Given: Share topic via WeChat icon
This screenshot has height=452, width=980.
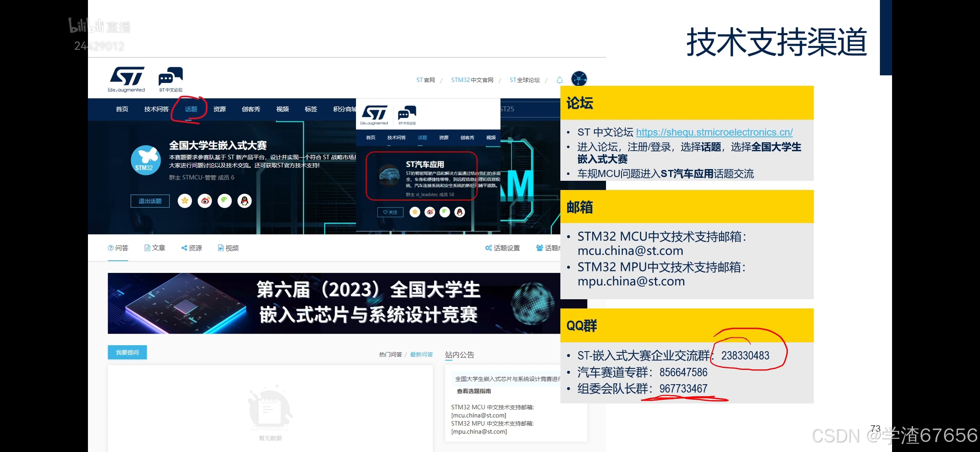Looking at the screenshot, I should 224,201.
